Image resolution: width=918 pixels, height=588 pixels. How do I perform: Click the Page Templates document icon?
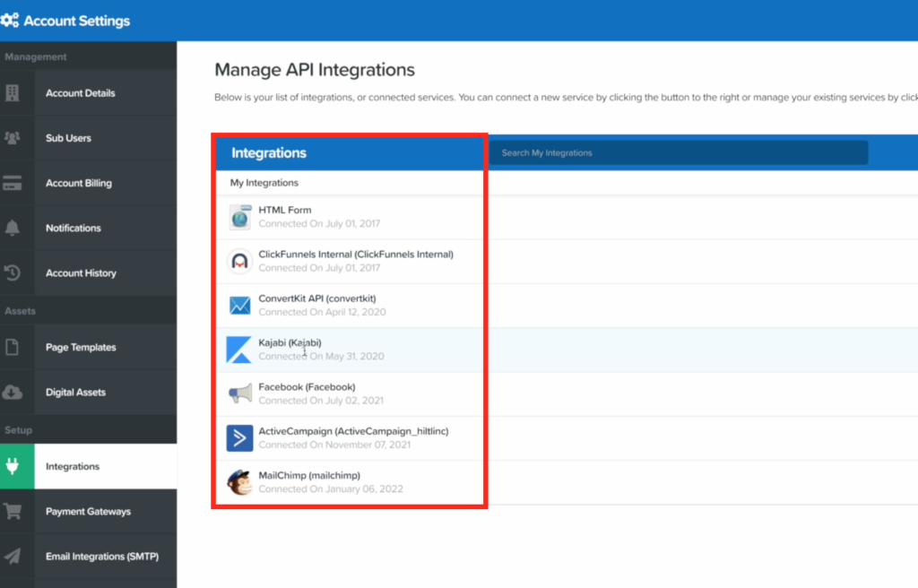pos(13,347)
